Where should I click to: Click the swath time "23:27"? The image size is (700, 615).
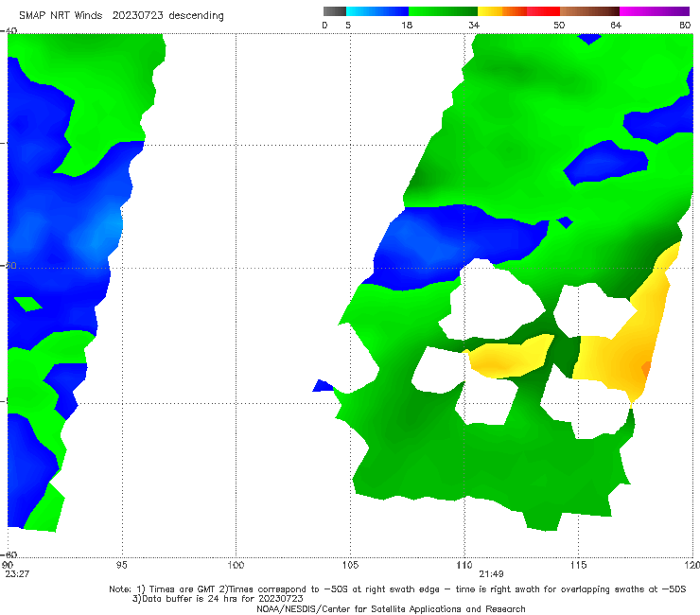pyautogui.click(x=17, y=574)
